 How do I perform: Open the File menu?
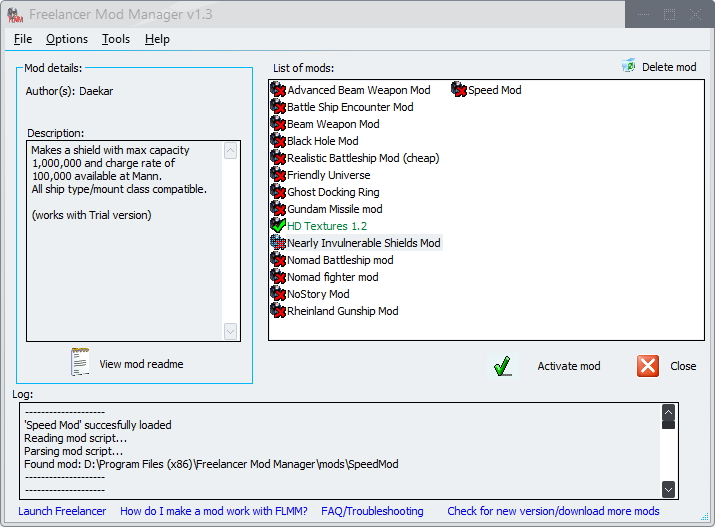click(23, 39)
